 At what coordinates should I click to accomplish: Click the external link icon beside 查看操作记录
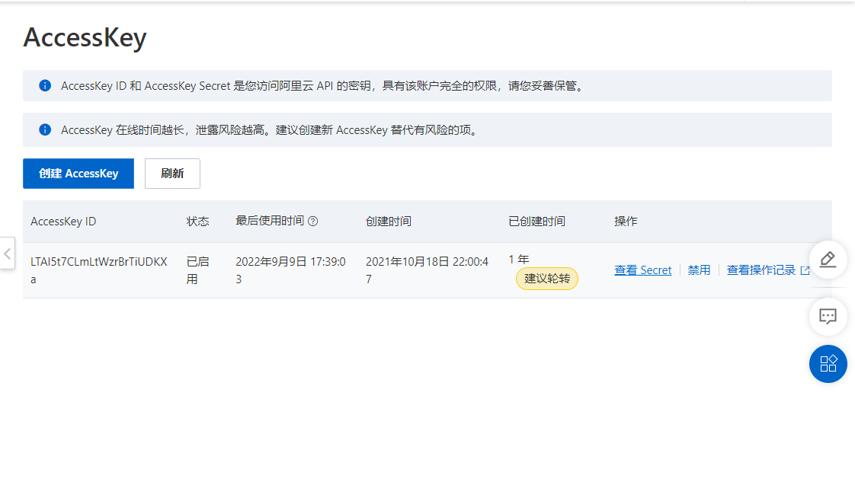click(805, 270)
